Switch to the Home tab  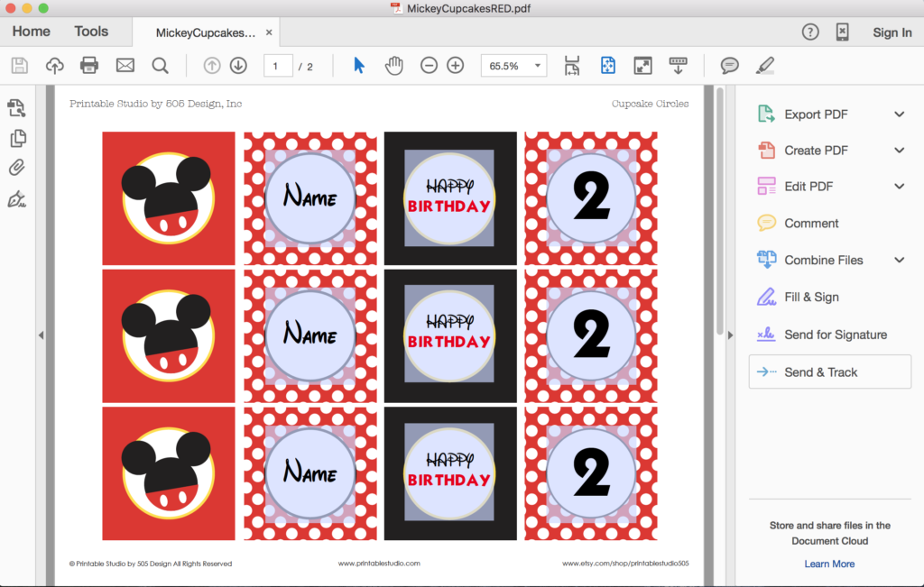coord(32,32)
